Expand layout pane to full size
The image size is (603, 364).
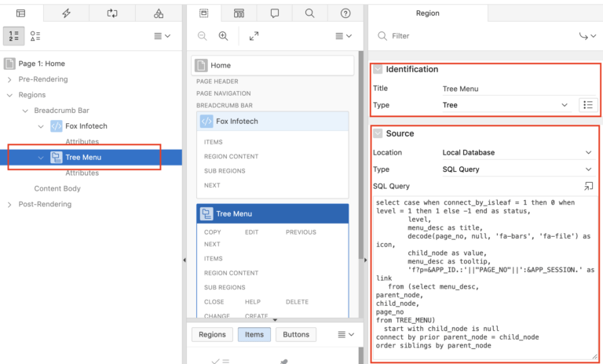pos(254,36)
